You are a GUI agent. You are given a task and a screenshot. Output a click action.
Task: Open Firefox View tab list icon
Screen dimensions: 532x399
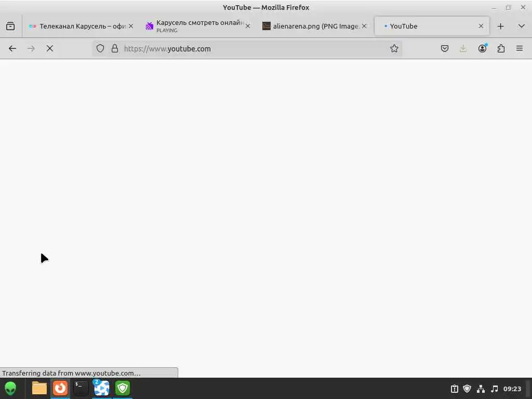pyautogui.click(x=10, y=26)
